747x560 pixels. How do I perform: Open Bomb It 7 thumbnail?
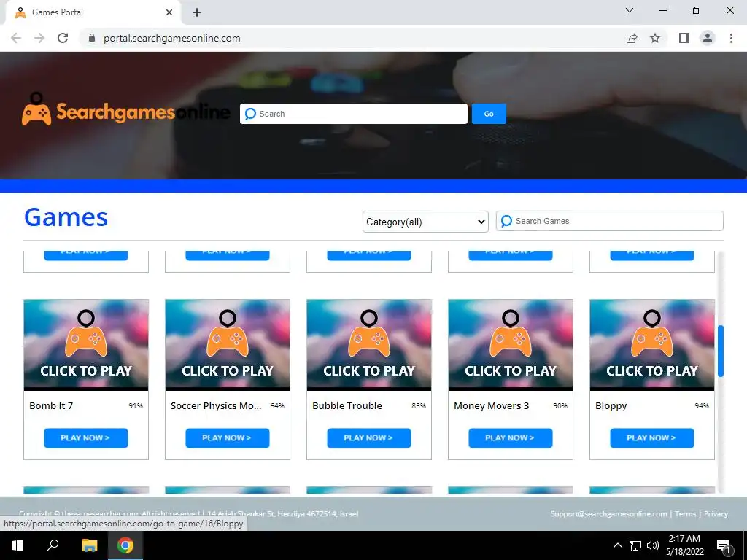click(x=86, y=345)
